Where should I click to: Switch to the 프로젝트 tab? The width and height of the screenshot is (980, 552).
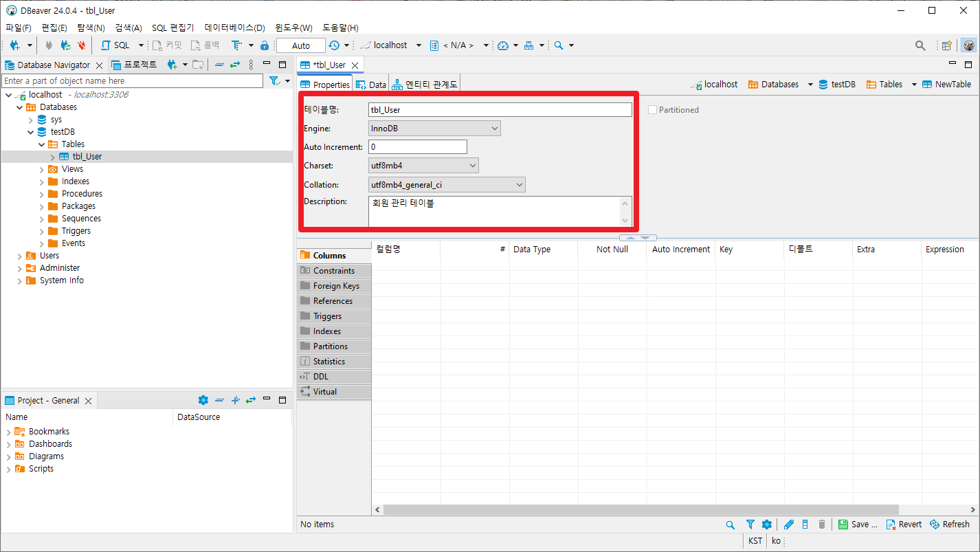tap(134, 65)
